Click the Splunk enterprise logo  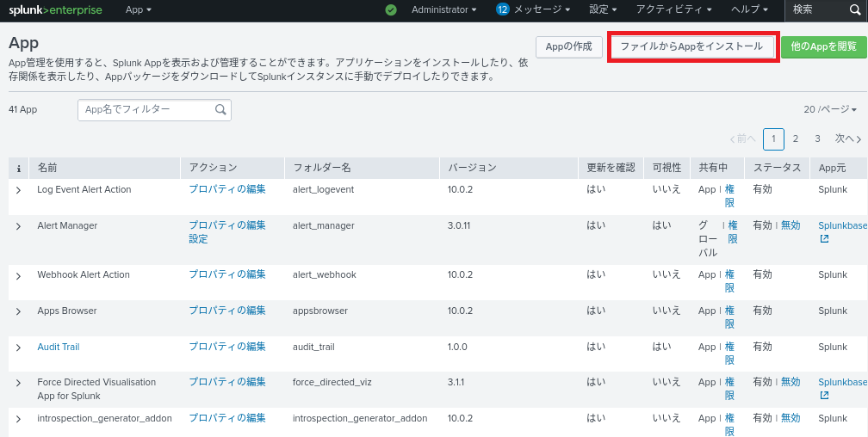coord(55,10)
